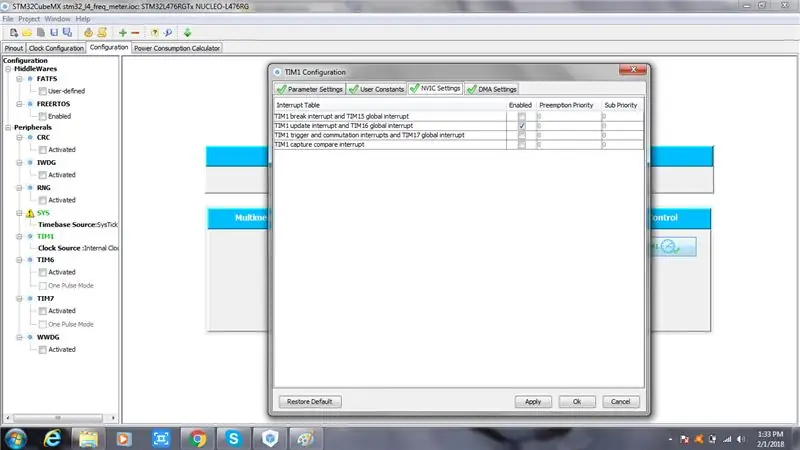The height and width of the screenshot is (450, 800).
Task: Click the yellow question mark Help icon
Action: [x=154, y=33]
